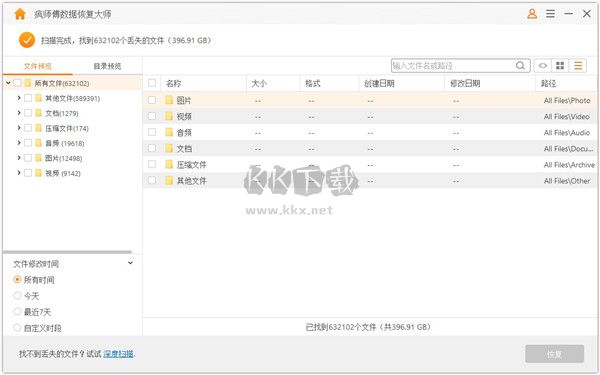This screenshot has height=375, width=600.
Task: Click the All Files\Other path cell
Action: [x=567, y=181]
